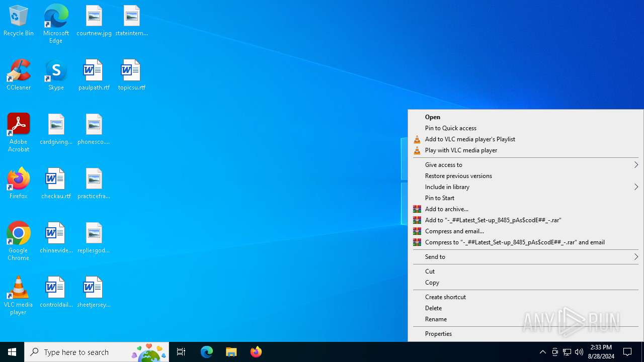The height and width of the screenshot is (362, 644).
Task: Choose Restore previous versions
Action: coord(526,176)
